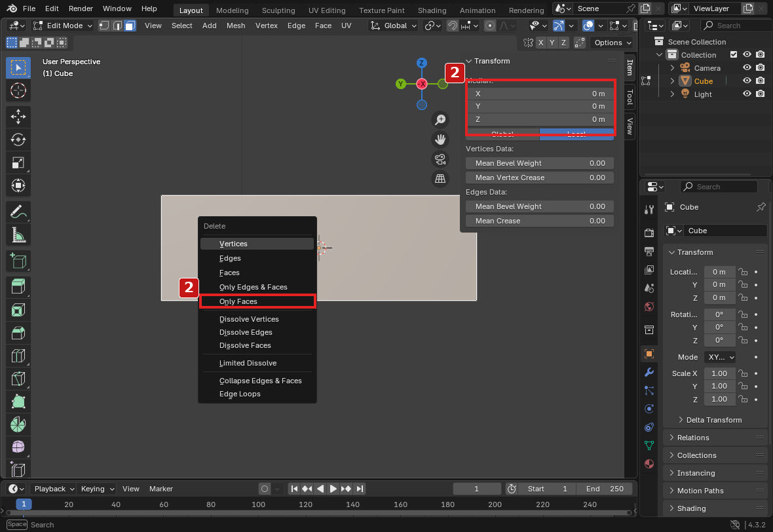Image resolution: width=773 pixels, height=532 pixels.
Task: Select the Extrude Region tool
Action: pyautogui.click(x=18, y=286)
